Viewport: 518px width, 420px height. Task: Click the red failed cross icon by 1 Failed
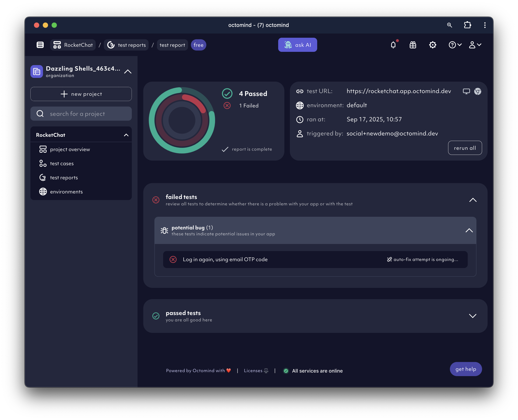[227, 106]
